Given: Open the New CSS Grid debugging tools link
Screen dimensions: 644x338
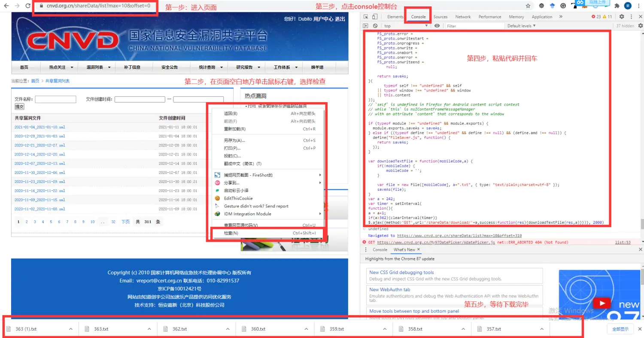Looking at the screenshot, I should point(401,272).
